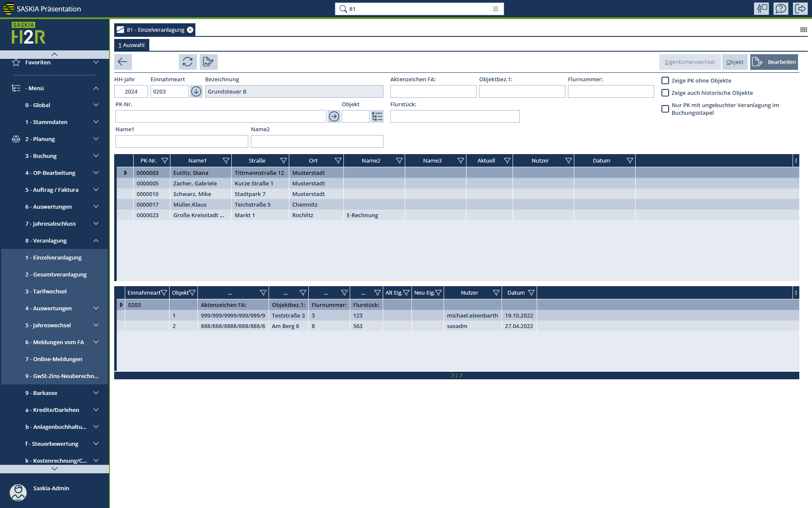The width and height of the screenshot is (812, 508).
Task: Enable Zeige PK ohne Objekte checkbox
Action: 665,80
